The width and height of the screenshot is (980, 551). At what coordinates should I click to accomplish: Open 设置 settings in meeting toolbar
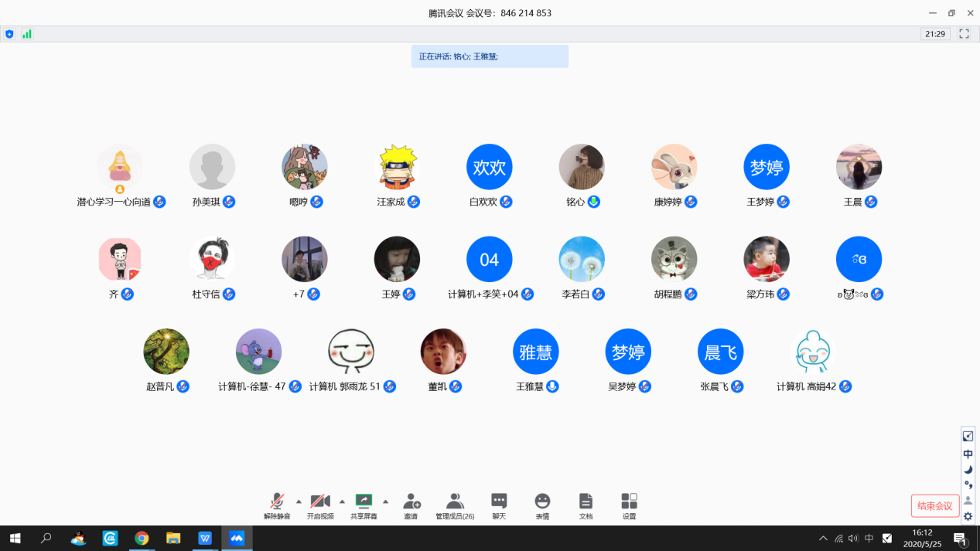629,502
